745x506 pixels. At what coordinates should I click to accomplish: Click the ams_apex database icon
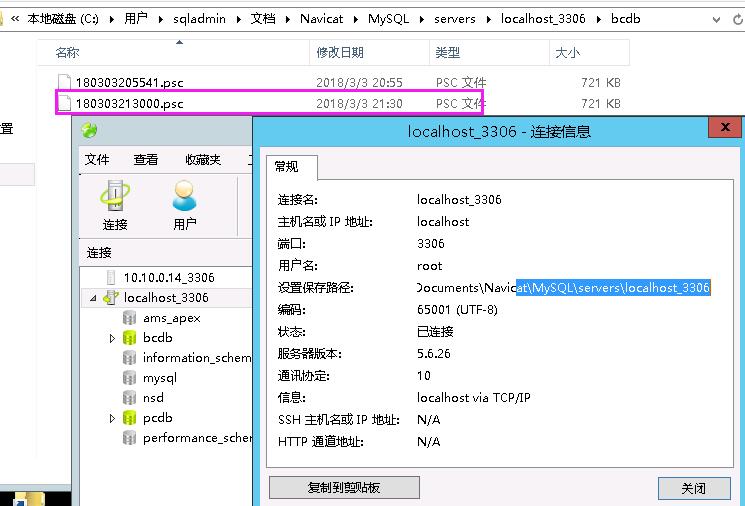[x=129, y=317]
